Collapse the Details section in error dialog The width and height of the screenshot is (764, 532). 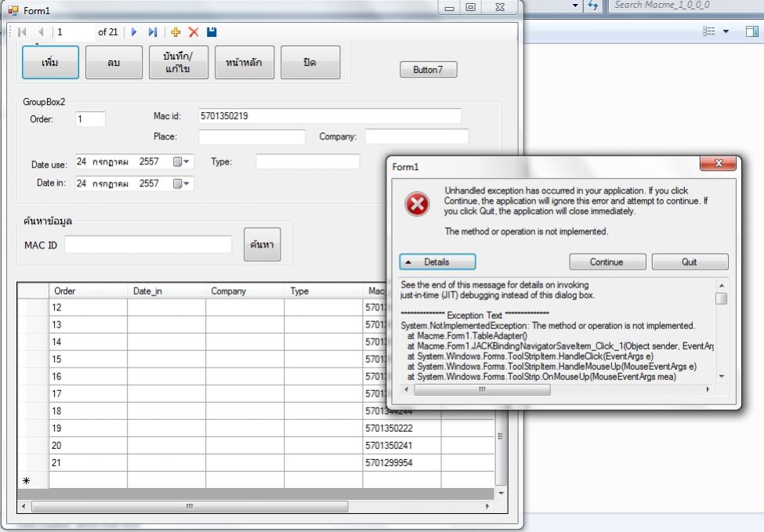[437, 262]
